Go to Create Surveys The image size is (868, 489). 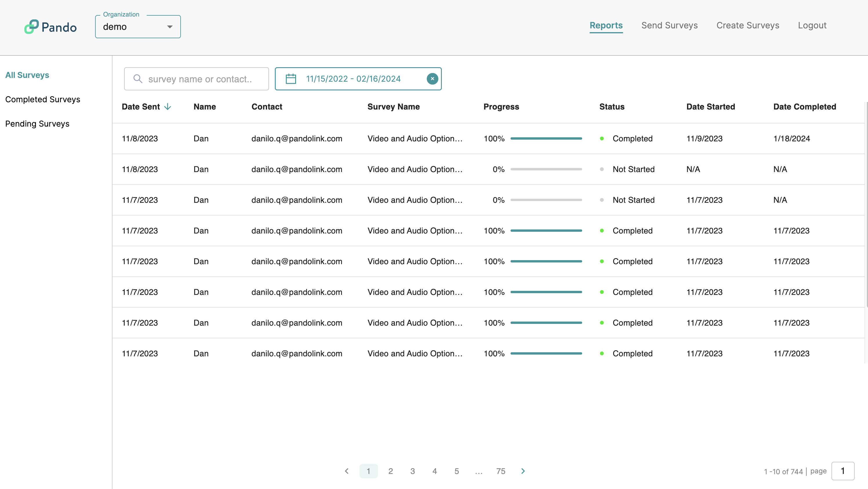pos(748,25)
